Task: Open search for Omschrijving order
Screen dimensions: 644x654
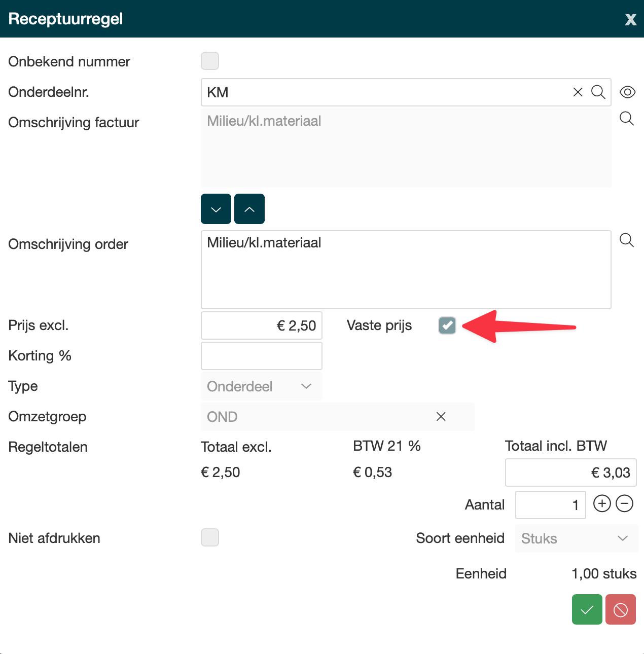Action: pyautogui.click(x=627, y=240)
